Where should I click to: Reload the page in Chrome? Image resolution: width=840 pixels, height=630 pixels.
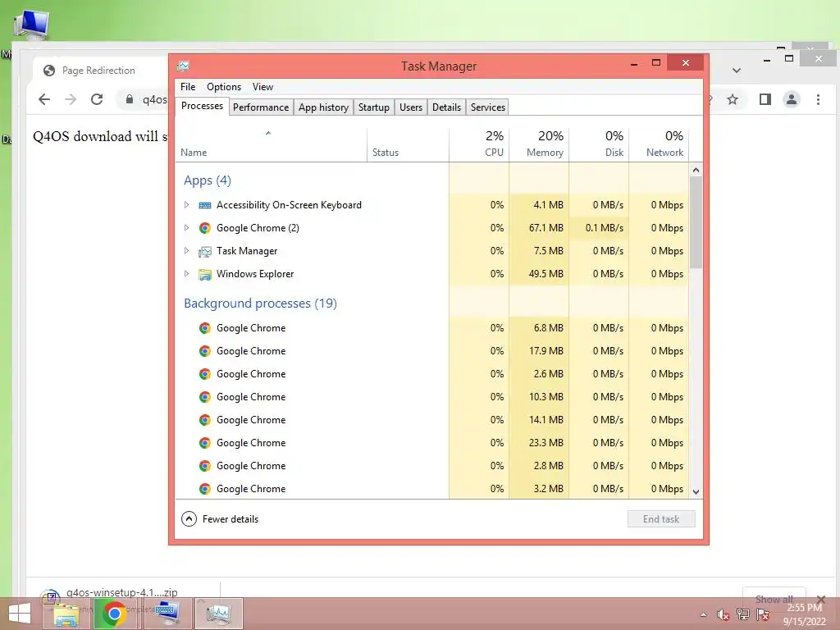point(97,99)
